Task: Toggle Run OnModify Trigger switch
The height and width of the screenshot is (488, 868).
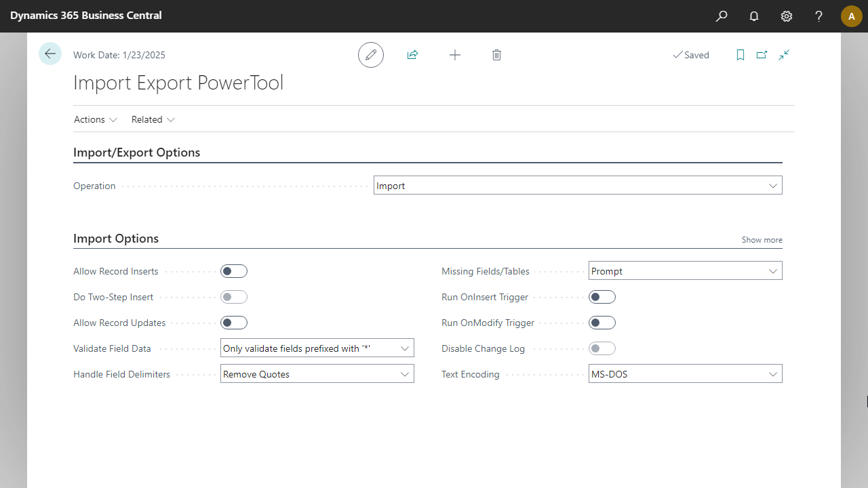Action: [602, 323]
